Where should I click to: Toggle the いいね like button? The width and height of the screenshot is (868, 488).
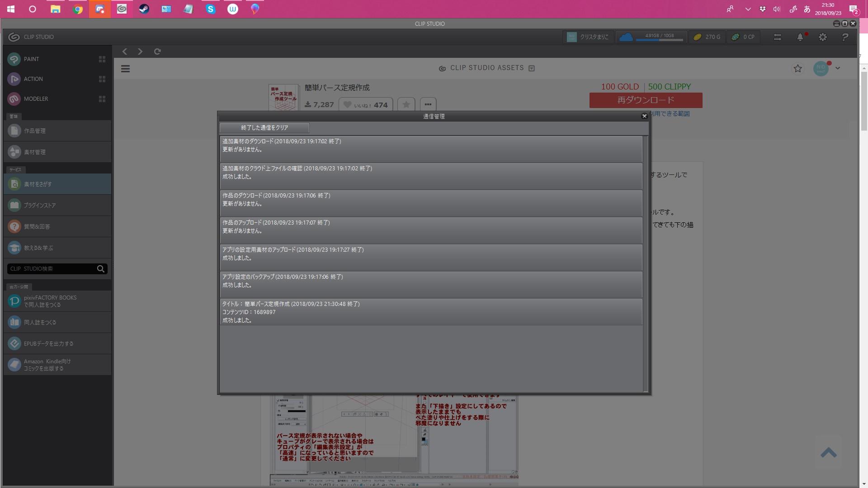pyautogui.click(x=365, y=105)
